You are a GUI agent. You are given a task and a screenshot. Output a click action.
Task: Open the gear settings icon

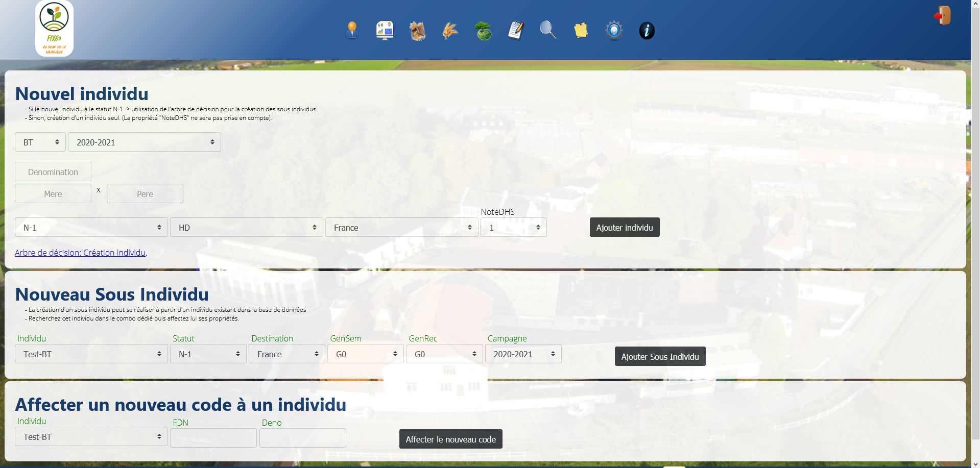coord(614,31)
